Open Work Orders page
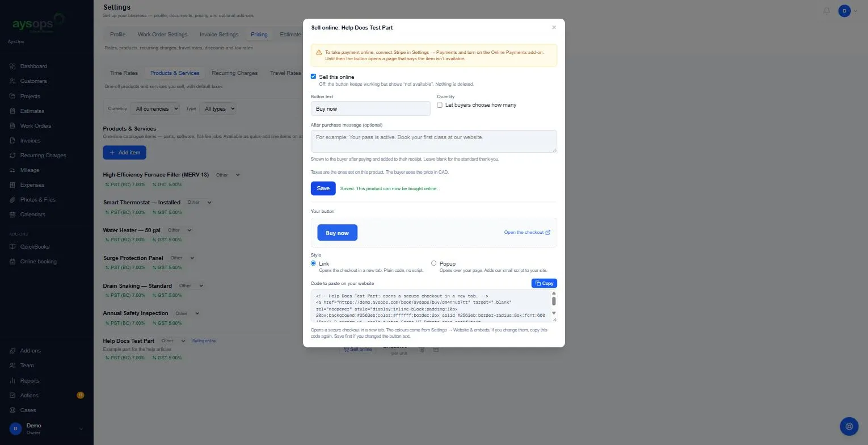868x445 pixels. (35, 125)
